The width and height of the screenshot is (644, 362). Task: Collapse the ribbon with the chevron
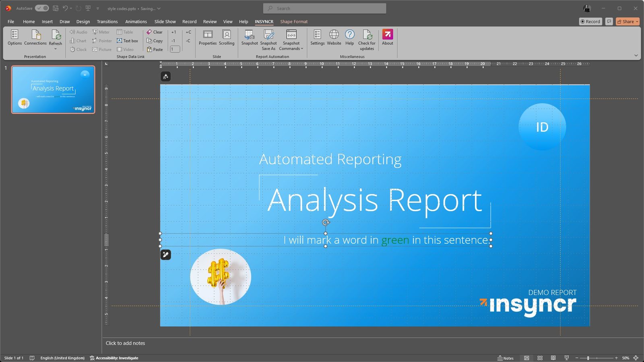click(x=636, y=56)
